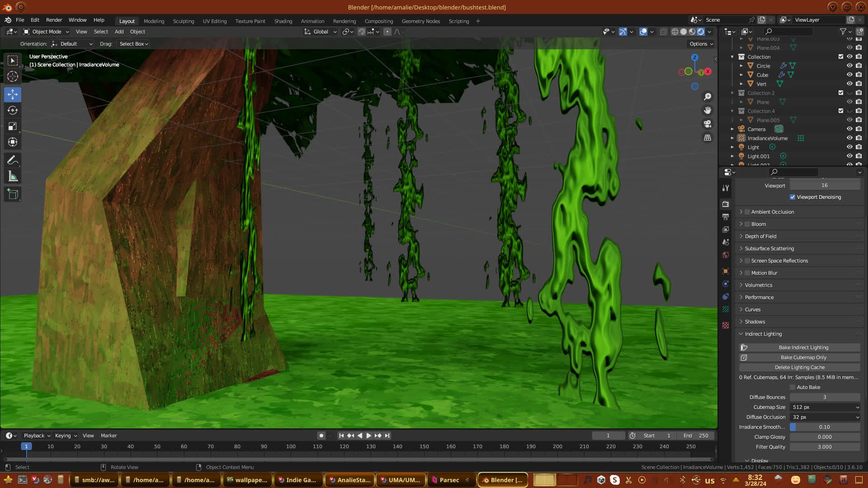Open the Render menu
The image size is (868, 488).
54,20
